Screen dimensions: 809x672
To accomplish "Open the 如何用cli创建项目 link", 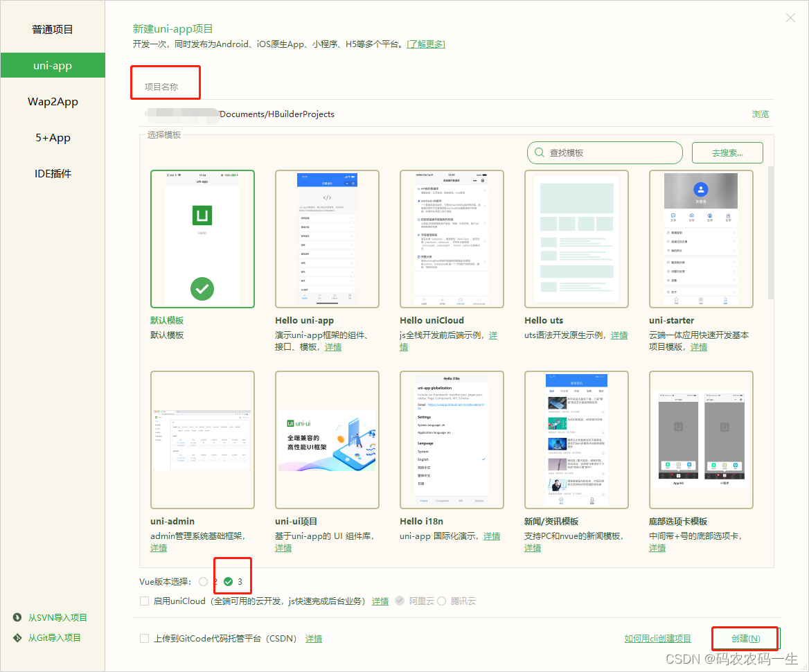I will click(657, 639).
